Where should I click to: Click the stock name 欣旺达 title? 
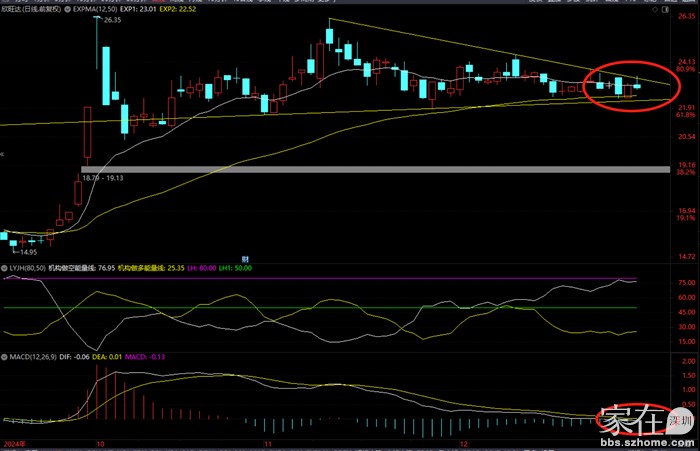pos(16,18)
